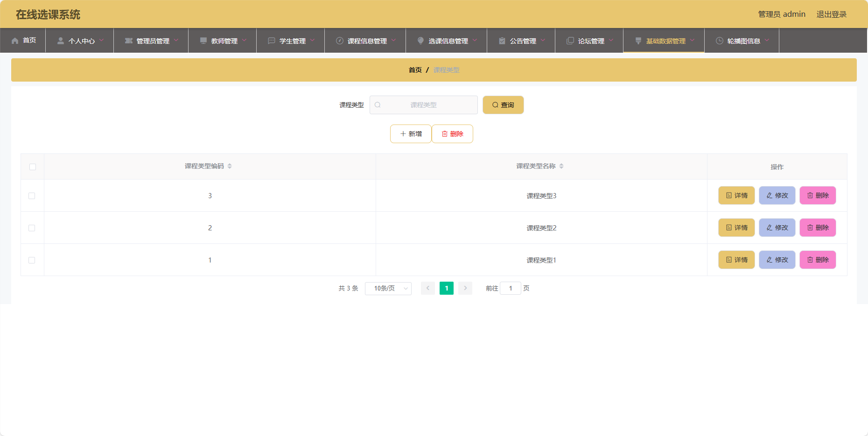
Task: Click the monitor icon for 教师管理
Action: click(203, 41)
